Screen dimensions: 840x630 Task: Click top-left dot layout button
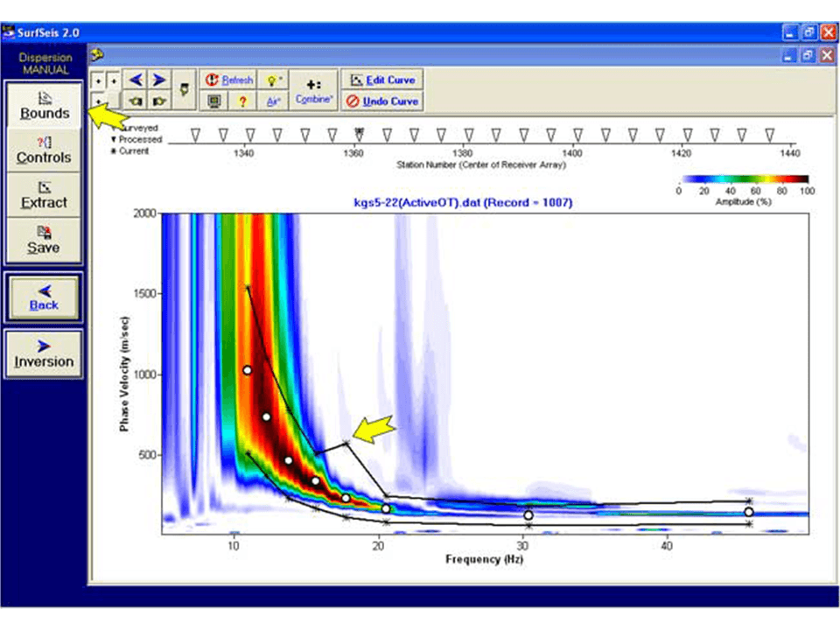(x=99, y=81)
